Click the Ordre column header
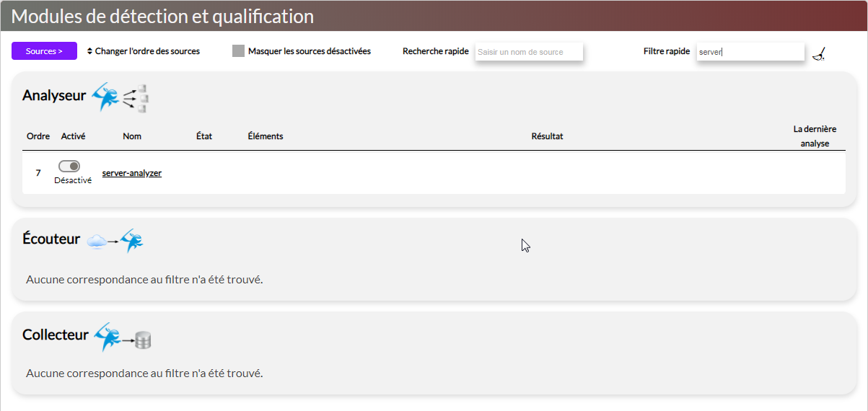 [38, 136]
